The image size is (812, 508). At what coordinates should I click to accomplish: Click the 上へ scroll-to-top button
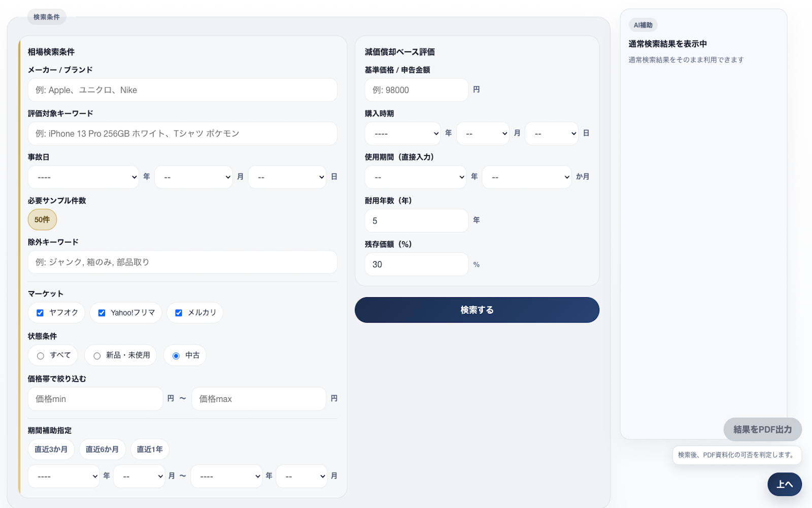point(785,484)
